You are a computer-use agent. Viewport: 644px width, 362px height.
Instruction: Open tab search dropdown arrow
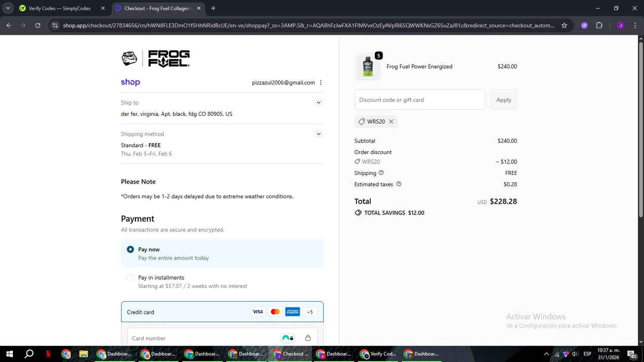point(8,8)
